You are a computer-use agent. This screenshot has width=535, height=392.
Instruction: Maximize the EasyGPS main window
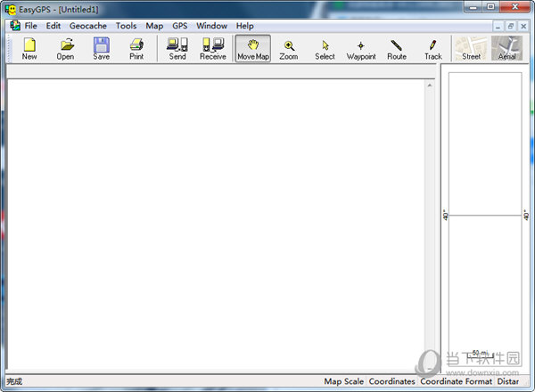[490, 7]
